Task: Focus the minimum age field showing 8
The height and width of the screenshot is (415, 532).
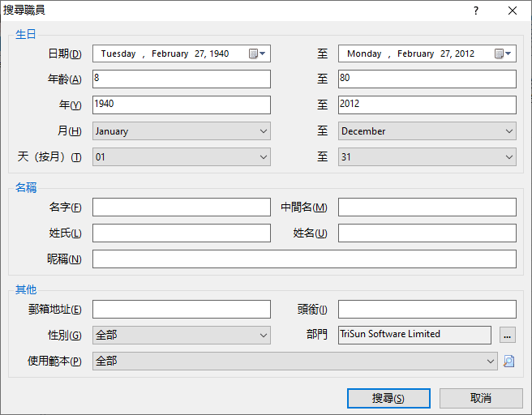Action: coord(182,79)
